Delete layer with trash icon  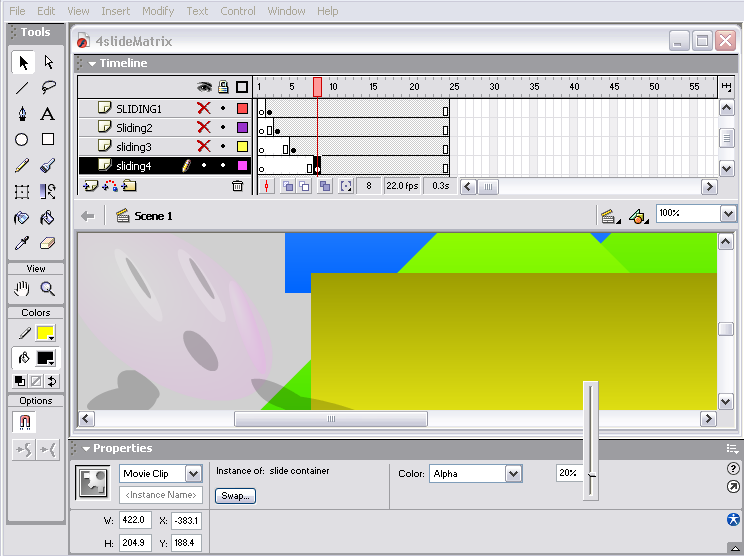click(237, 186)
